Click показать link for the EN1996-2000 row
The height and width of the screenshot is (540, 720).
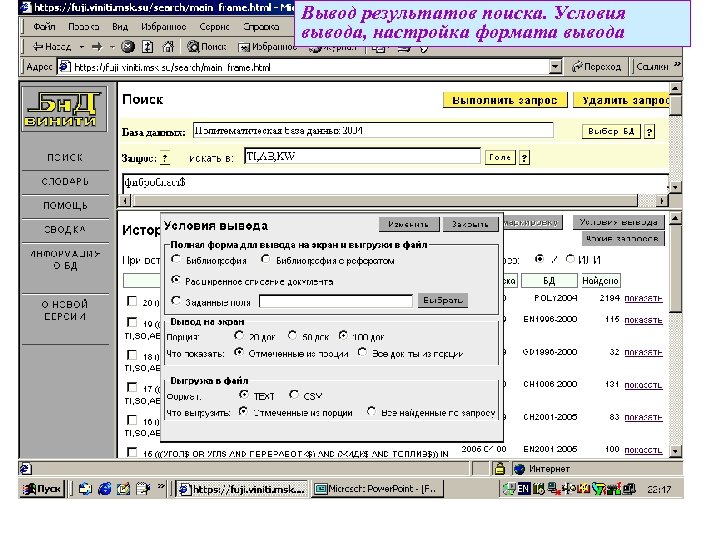pos(643,320)
